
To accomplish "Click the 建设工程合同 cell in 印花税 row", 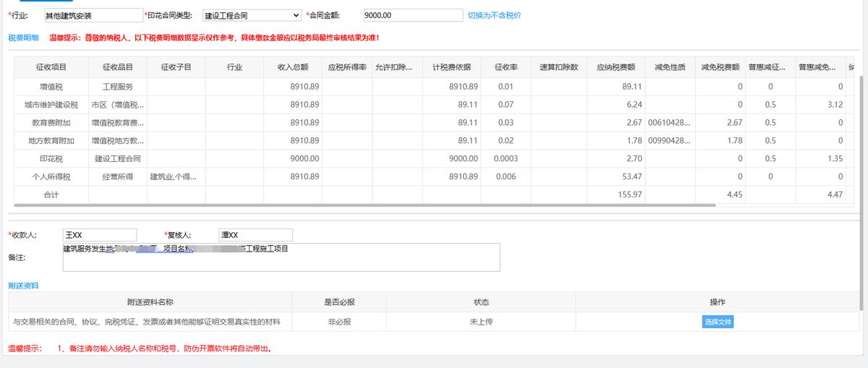I will (118, 158).
